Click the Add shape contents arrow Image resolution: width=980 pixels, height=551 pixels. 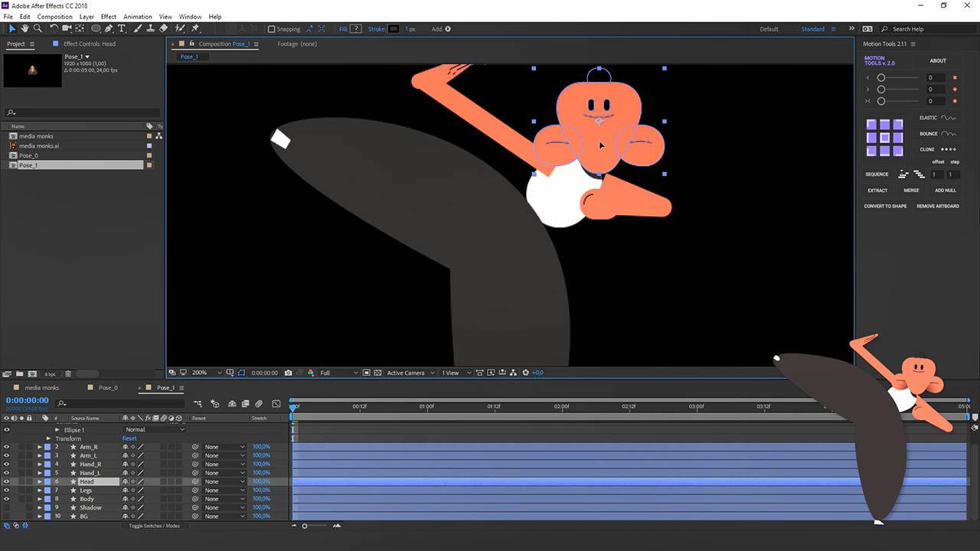448,29
